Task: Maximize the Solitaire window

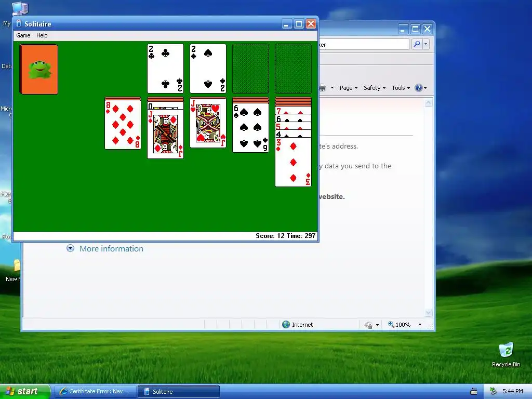Action: point(299,24)
